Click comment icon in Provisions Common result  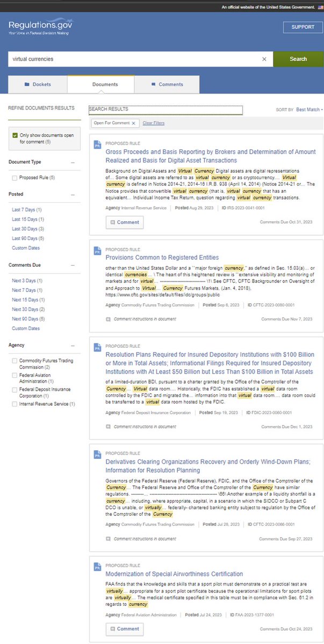tap(109, 319)
